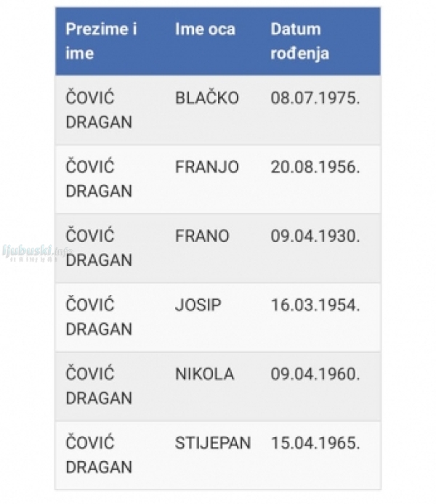436x504 pixels.
Task: Click the "Prezime i ime" column header
Action: tap(102, 41)
